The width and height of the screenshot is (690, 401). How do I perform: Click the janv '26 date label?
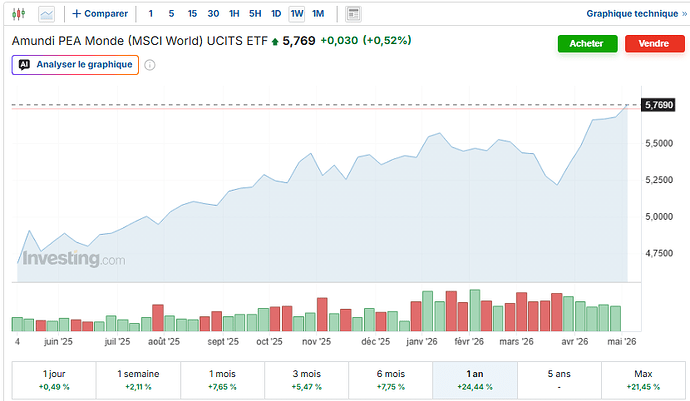tap(422, 342)
